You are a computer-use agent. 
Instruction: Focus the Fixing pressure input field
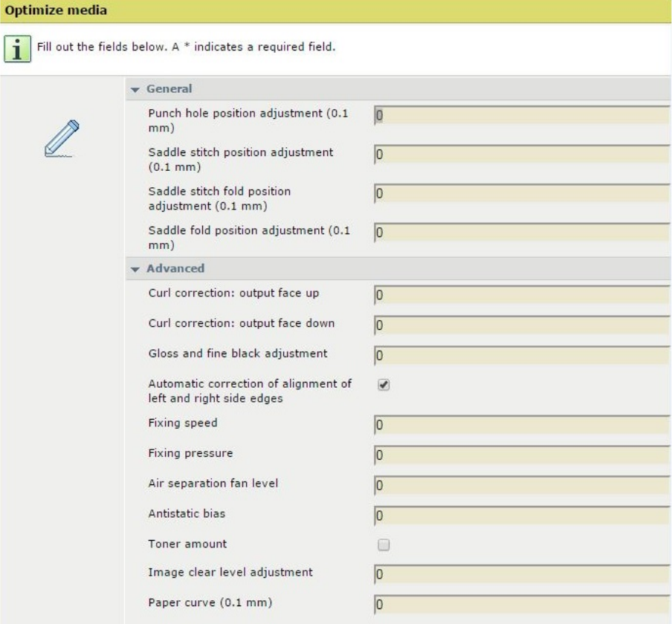520,455
